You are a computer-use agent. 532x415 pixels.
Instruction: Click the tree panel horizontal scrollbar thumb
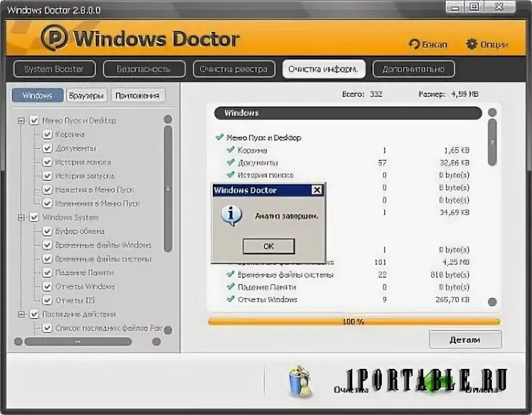pos(78,341)
